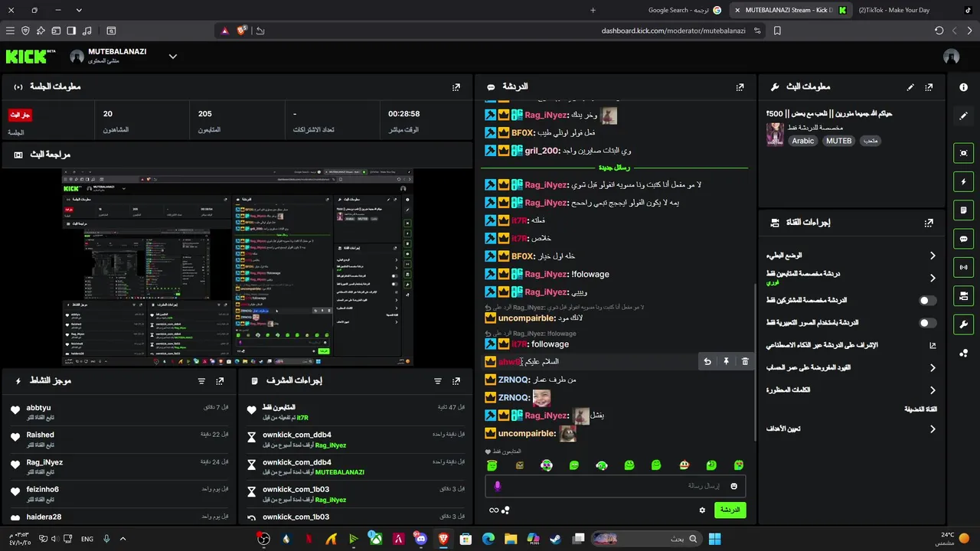Open the browser hamburger menu
The height and width of the screenshot is (551, 980).
10,31
